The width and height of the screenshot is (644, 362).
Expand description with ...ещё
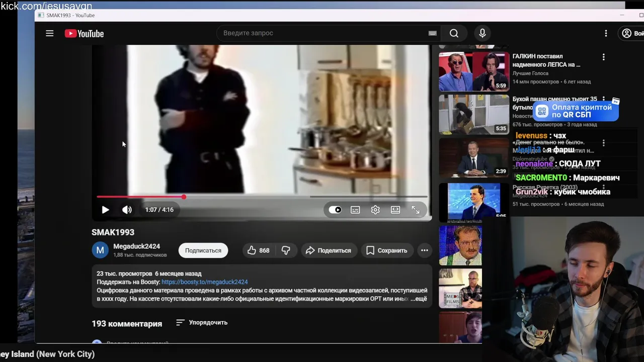click(419, 299)
